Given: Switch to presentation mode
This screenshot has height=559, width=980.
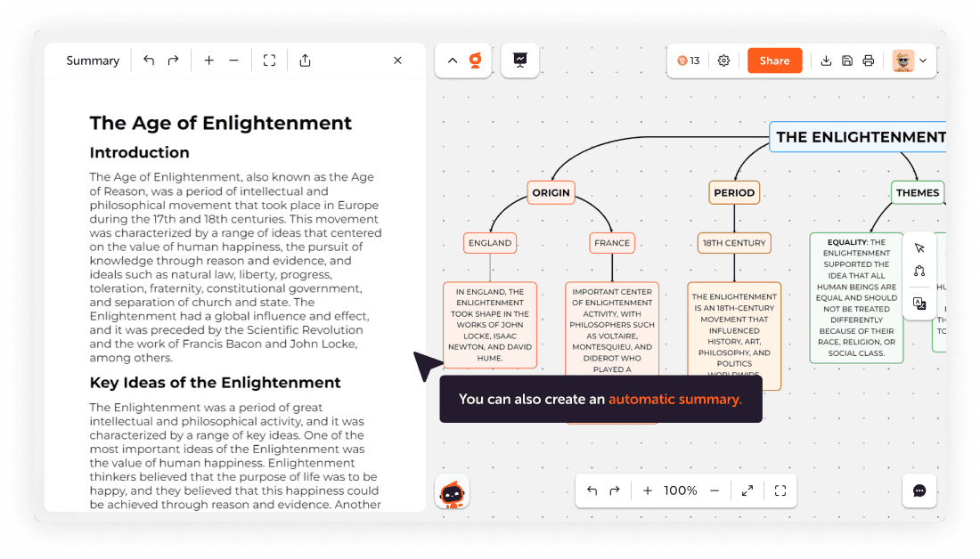Looking at the screenshot, I should (520, 60).
